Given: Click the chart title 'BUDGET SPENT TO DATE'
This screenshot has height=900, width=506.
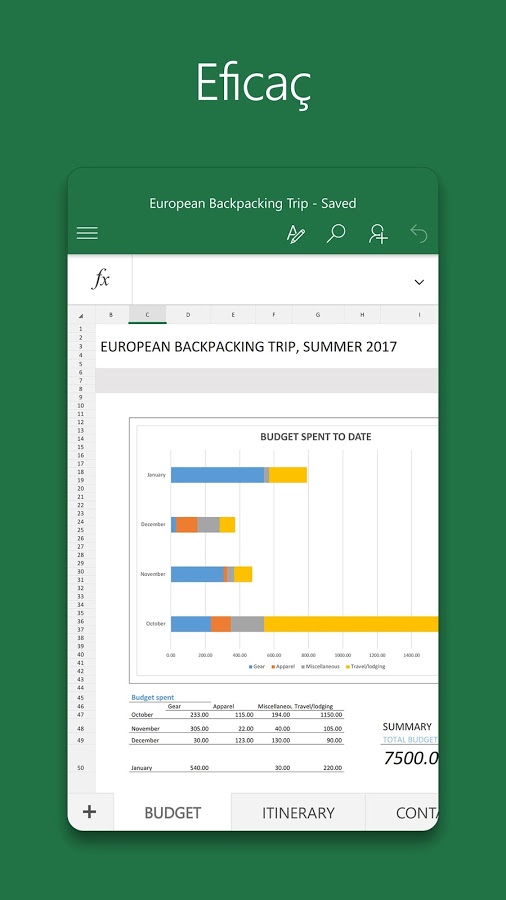Looking at the screenshot, I should tap(316, 437).
